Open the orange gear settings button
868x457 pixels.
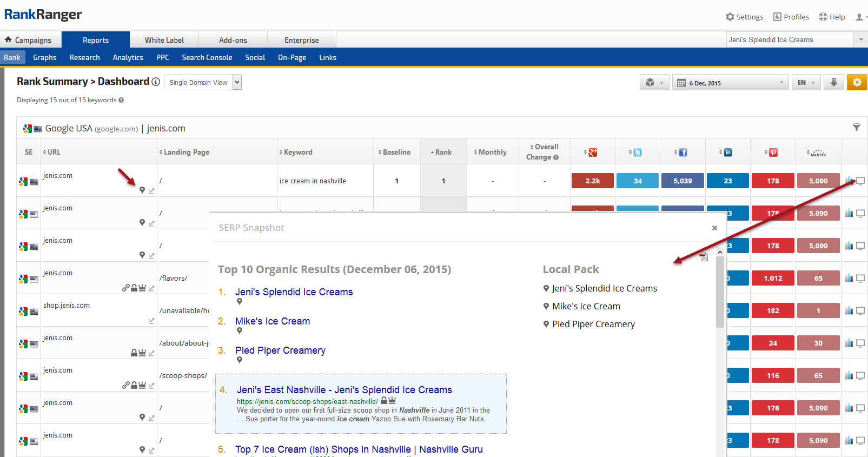(857, 82)
